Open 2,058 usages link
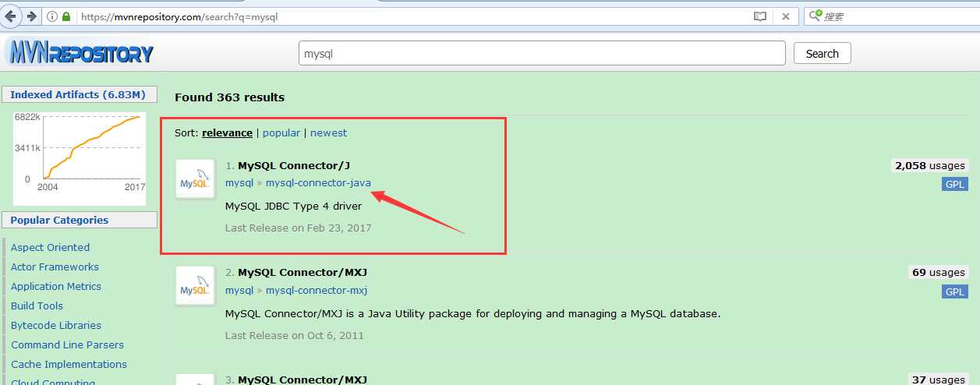Viewport: 980px width, 385px height. pyautogui.click(x=930, y=165)
